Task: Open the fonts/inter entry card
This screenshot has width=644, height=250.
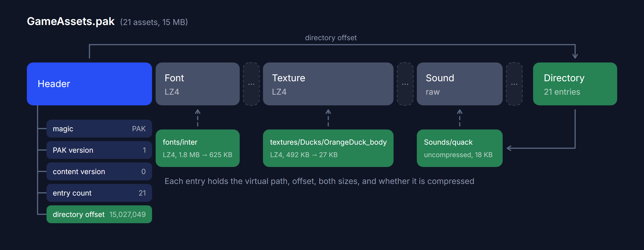Action: [x=197, y=148]
